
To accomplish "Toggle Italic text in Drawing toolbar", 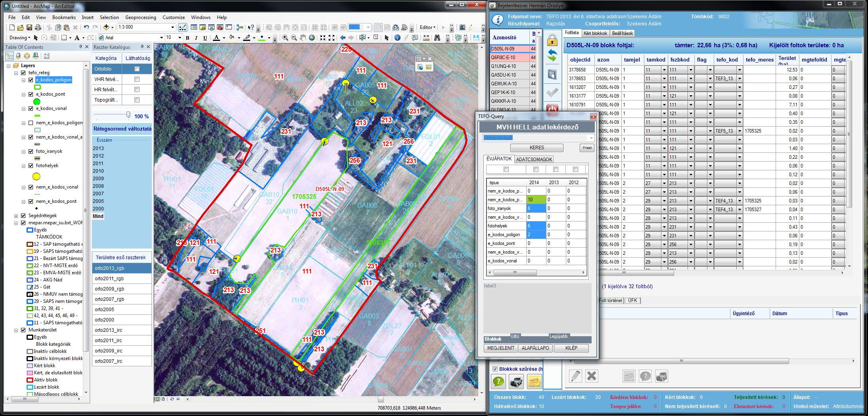I will pos(196,38).
